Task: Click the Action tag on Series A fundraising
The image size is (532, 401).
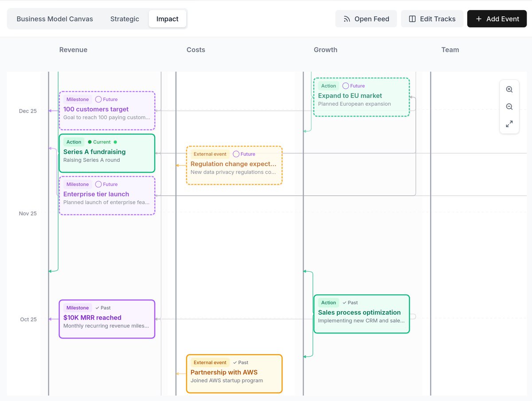Action: pyautogui.click(x=74, y=142)
